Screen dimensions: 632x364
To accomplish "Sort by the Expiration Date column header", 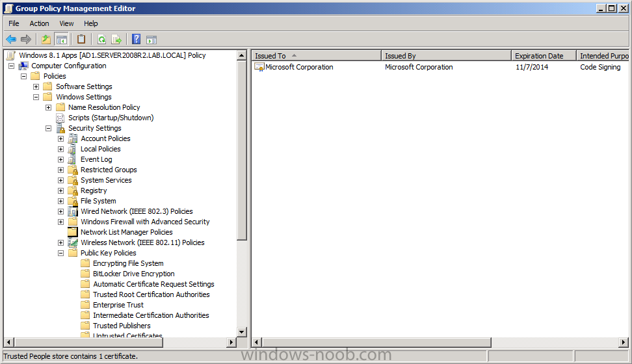I will pyautogui.click(x=544, y=56).
